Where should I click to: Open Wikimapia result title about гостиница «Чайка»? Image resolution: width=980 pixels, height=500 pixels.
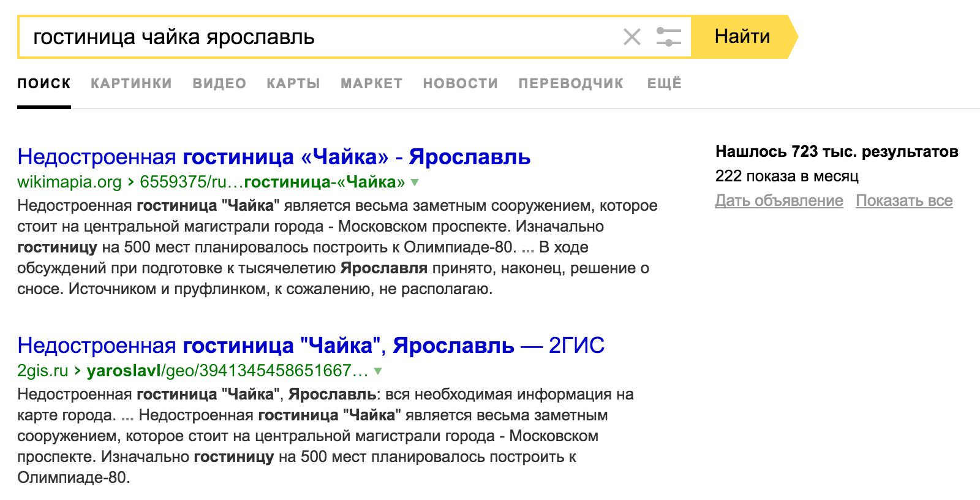(x=274, y=157)
